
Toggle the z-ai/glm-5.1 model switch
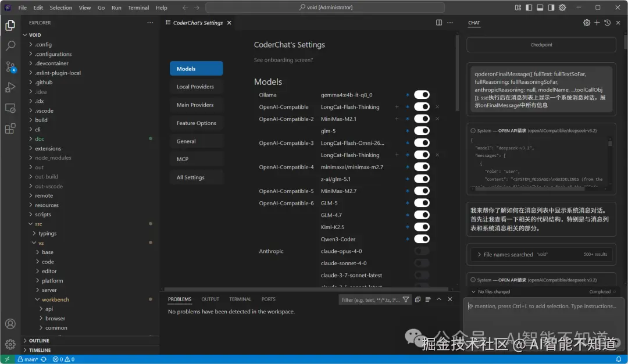422,179
